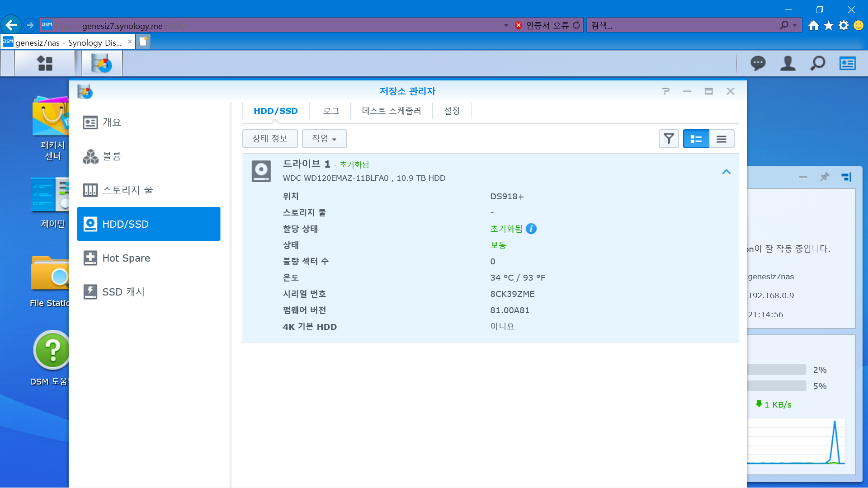
Task: Open 스토리지 풀 in the sidebar
Action: pos(148,190)
